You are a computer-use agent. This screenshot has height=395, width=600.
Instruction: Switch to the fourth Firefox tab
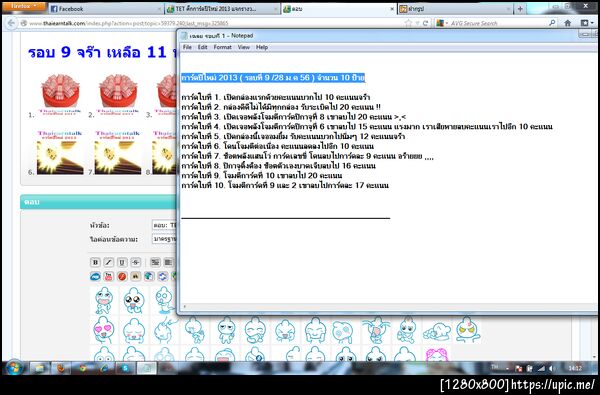click(x=455, y=8)
